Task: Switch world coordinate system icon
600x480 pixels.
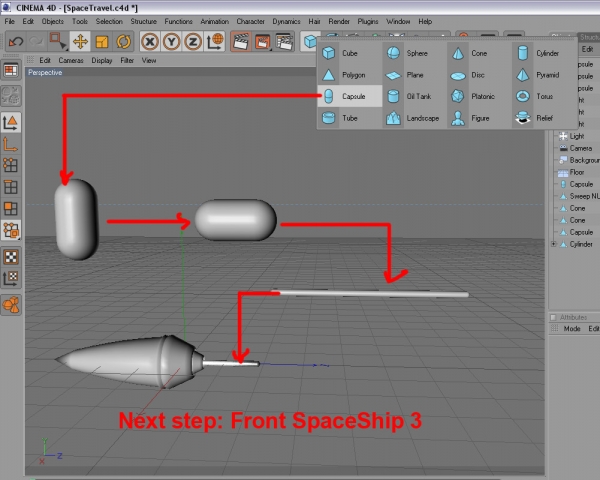Action: [215, 41]
